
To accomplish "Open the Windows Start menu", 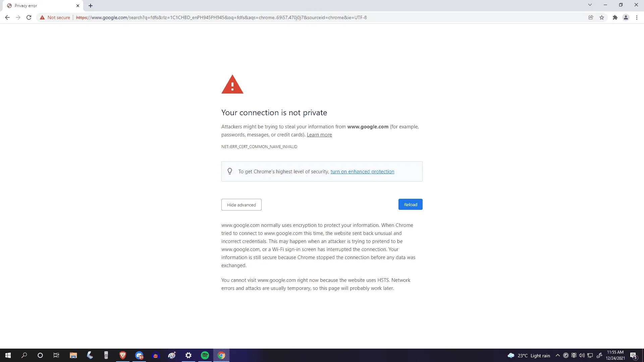I will click(8, 355).
